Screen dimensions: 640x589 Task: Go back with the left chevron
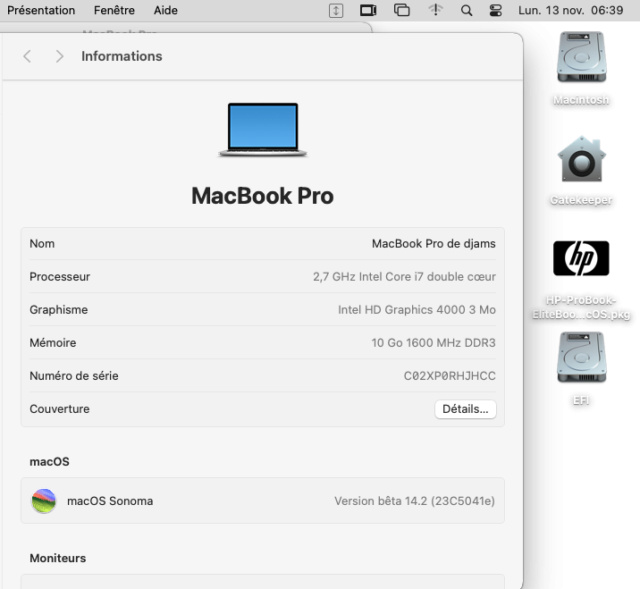coord(27,56)
